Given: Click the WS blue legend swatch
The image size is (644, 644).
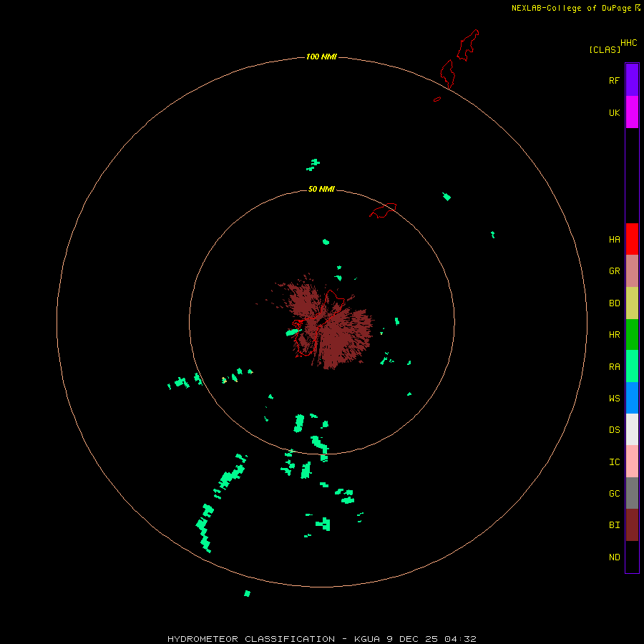Looking at the screenshot, I should click(632, 398).
